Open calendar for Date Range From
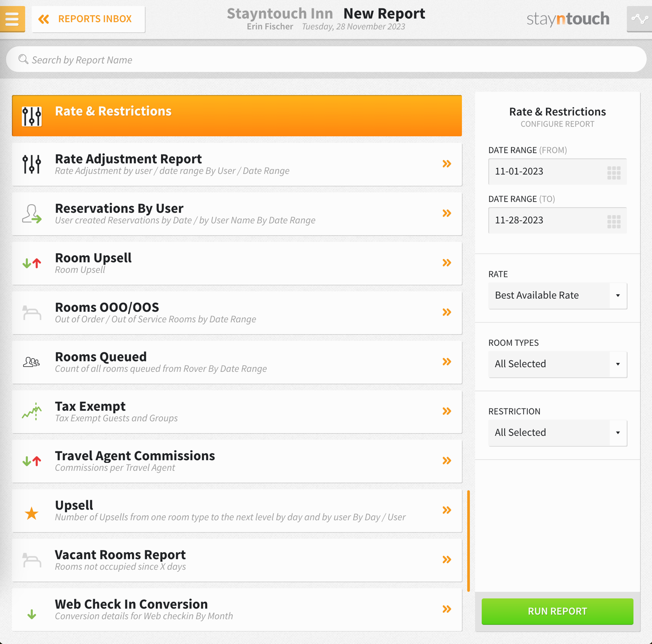 pyautogui.click(x=614, y=172)
